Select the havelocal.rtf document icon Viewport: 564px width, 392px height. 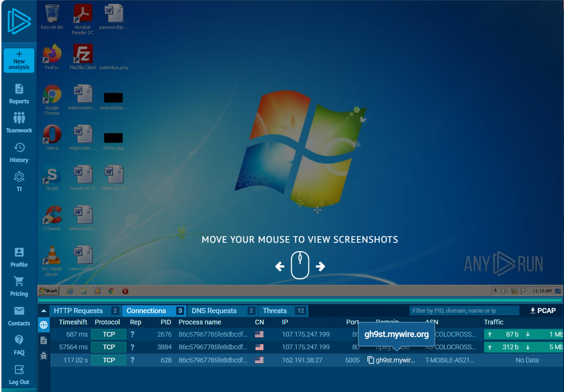pyautogui.click(x=83, y=178)
